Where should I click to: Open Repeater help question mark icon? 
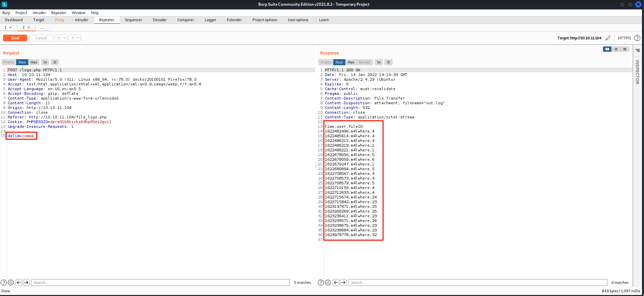pyautogui.click(x=637, y=38)
